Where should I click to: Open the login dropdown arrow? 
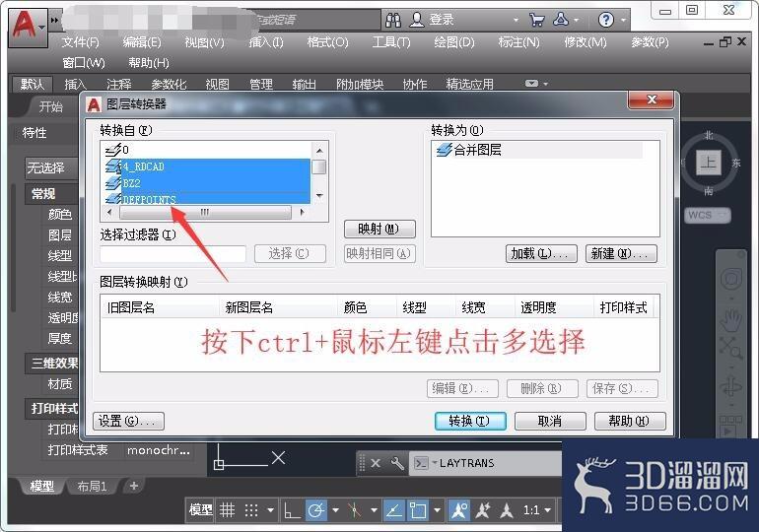point(516,21)
